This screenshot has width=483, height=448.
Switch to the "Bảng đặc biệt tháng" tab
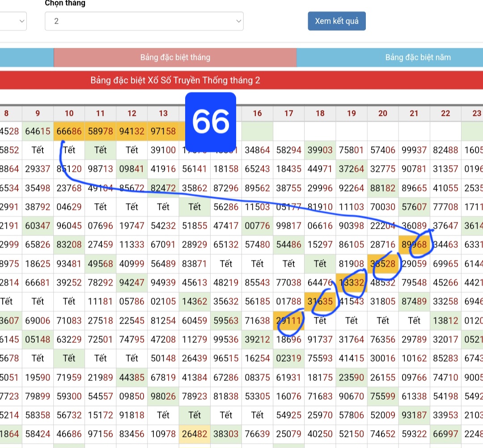[x=175, y=57]
